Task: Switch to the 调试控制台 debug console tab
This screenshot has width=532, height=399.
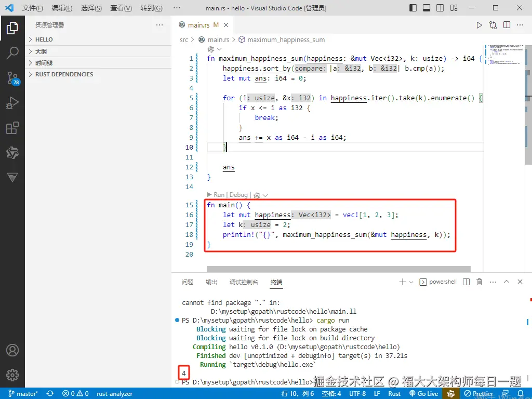Action: click(244, 282)
